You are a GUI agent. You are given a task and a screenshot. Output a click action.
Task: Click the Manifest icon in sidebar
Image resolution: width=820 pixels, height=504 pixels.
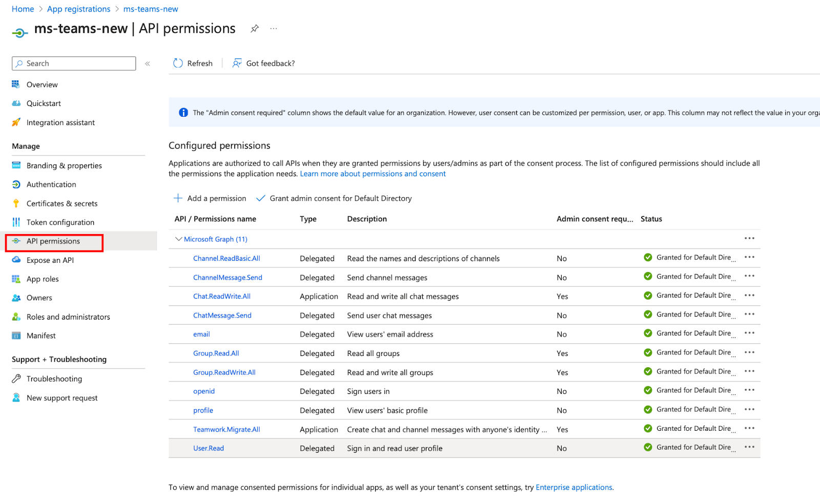point(16,336)
